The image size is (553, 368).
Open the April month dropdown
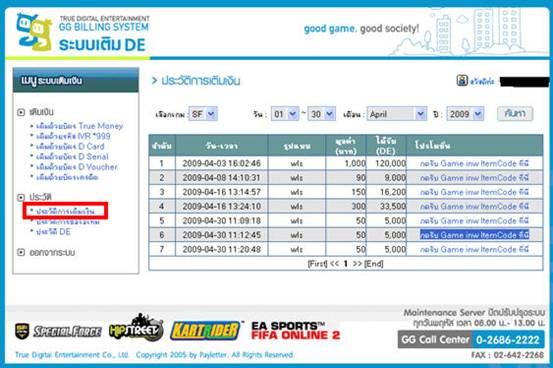tap(397, 114)
